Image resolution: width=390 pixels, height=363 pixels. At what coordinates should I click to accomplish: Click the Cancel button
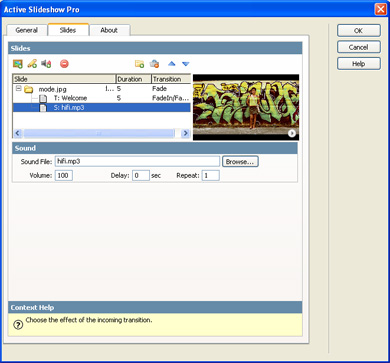(359, 47)
